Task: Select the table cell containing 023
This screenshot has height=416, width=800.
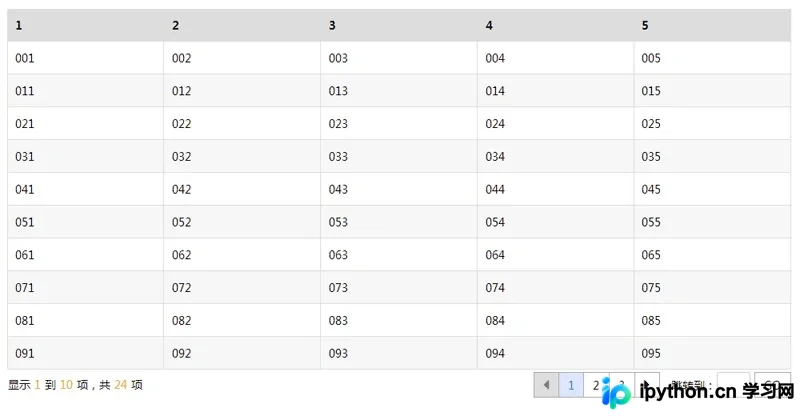Action: (x=399, y=124)
